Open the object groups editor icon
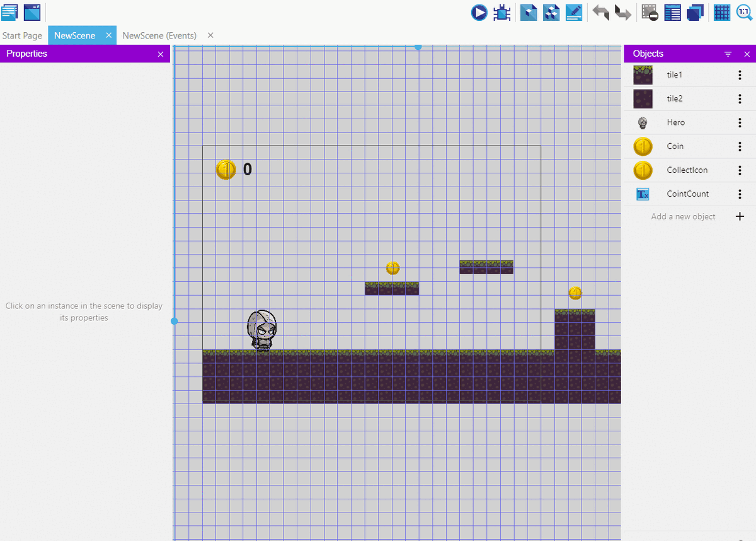Image resolution: width=756 pixels, height=541 pixels. point(551,12)
